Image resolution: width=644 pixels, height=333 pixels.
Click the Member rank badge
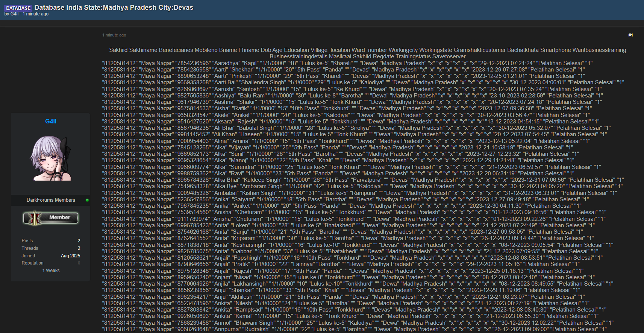(51, 218)
